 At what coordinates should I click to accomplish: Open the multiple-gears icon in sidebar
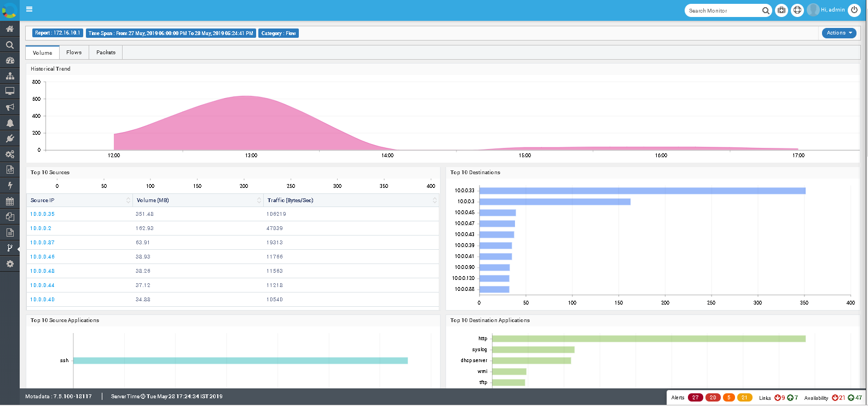[10, 154]
